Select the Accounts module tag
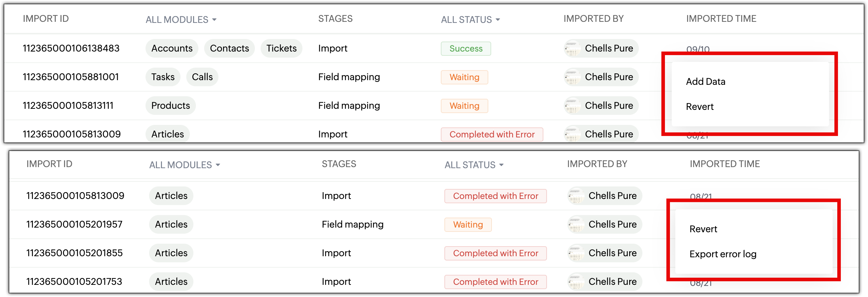 point(172,48)
